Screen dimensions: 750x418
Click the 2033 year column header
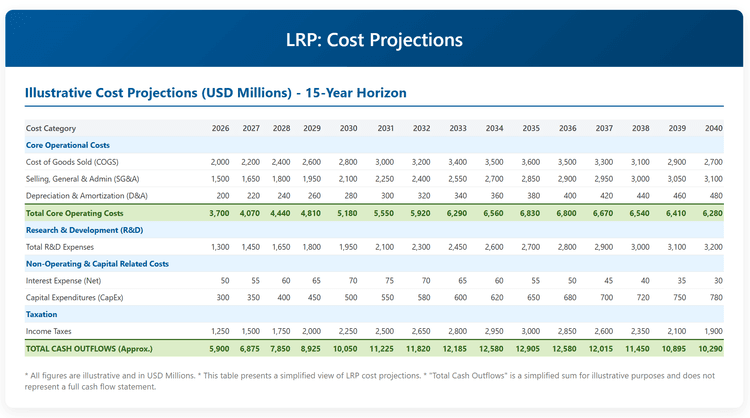[458, 128]
